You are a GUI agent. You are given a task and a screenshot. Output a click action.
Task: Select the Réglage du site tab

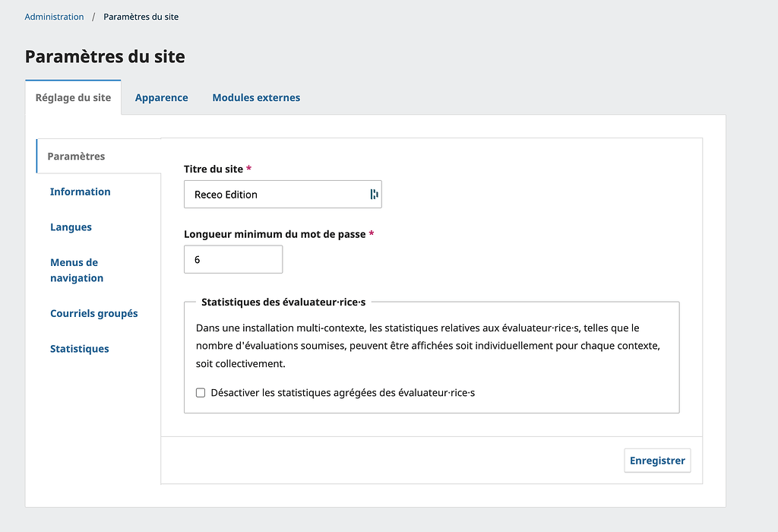pos(73,97)
